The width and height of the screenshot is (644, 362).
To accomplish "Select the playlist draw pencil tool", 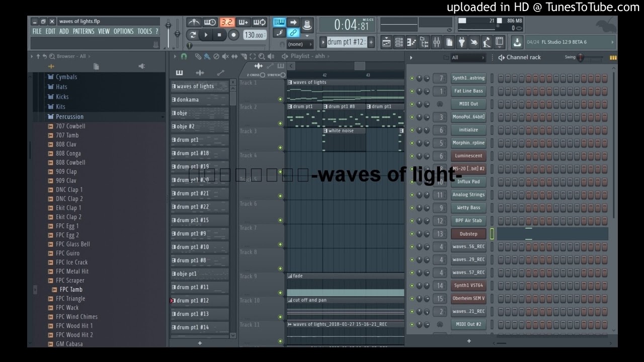I will coord(198,56).
